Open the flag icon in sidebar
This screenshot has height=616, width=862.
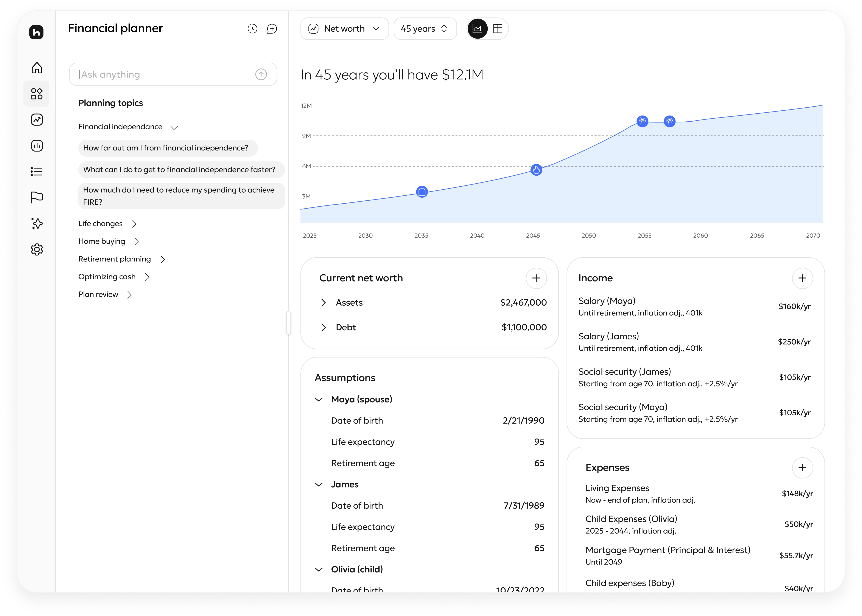point(36,197)
